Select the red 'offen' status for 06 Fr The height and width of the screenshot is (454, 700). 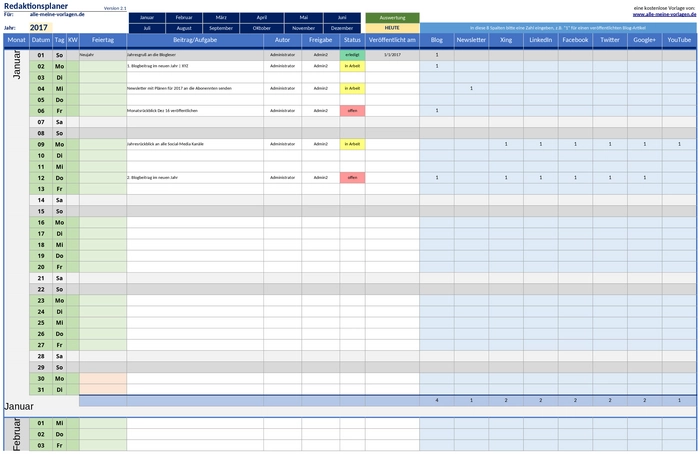pos(352,111)
